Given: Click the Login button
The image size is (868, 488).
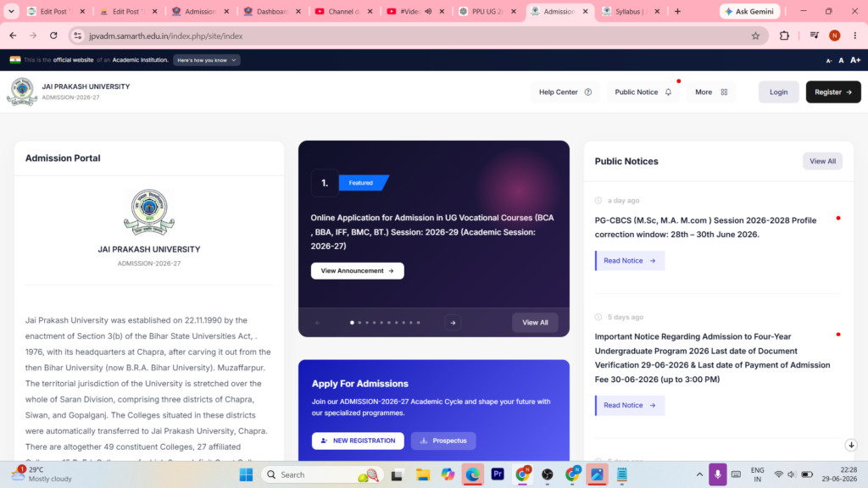Looking at the screenshot, I should 778,91.
